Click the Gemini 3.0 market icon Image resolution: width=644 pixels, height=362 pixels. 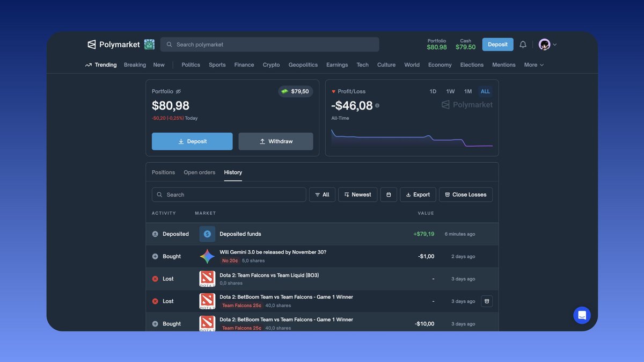(x=207, y=256)
